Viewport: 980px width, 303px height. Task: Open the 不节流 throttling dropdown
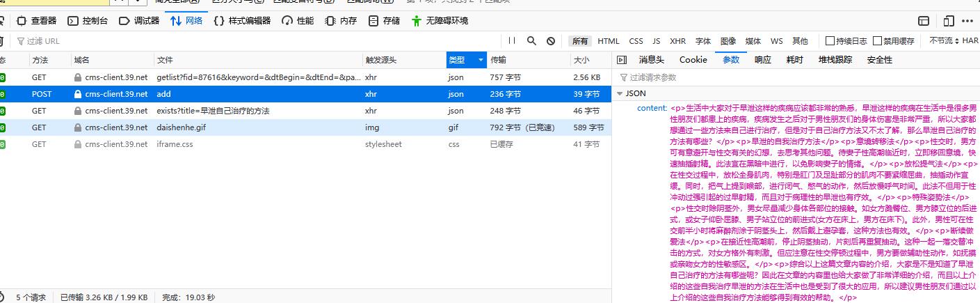(x=944, y=41)
